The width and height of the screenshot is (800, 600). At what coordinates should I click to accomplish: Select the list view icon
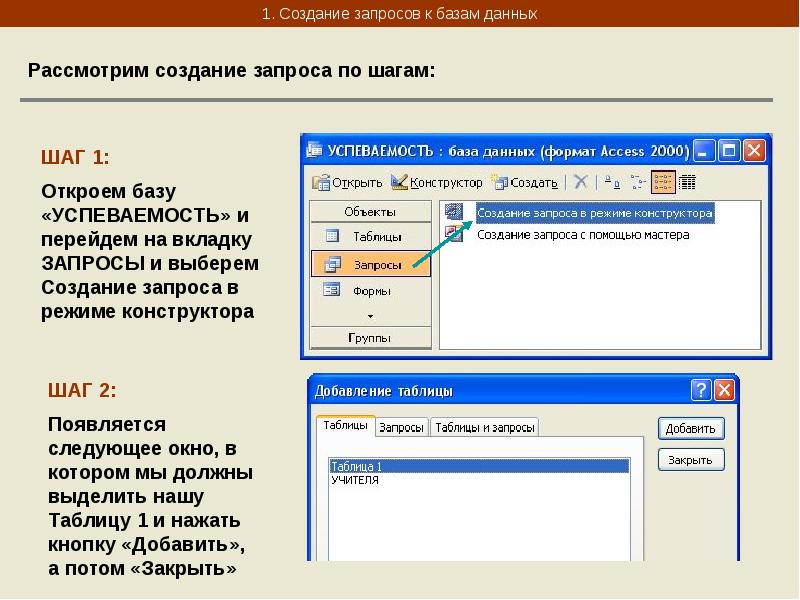(x=663, y=182)
